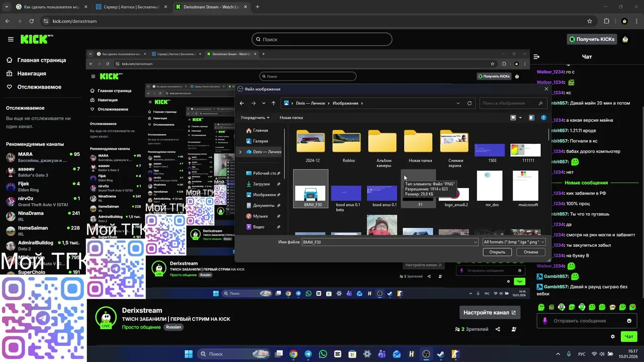Viewport: 644px width, 362px height.
Task: Go up one folder in dialog
Action: (x=273, y=103)
